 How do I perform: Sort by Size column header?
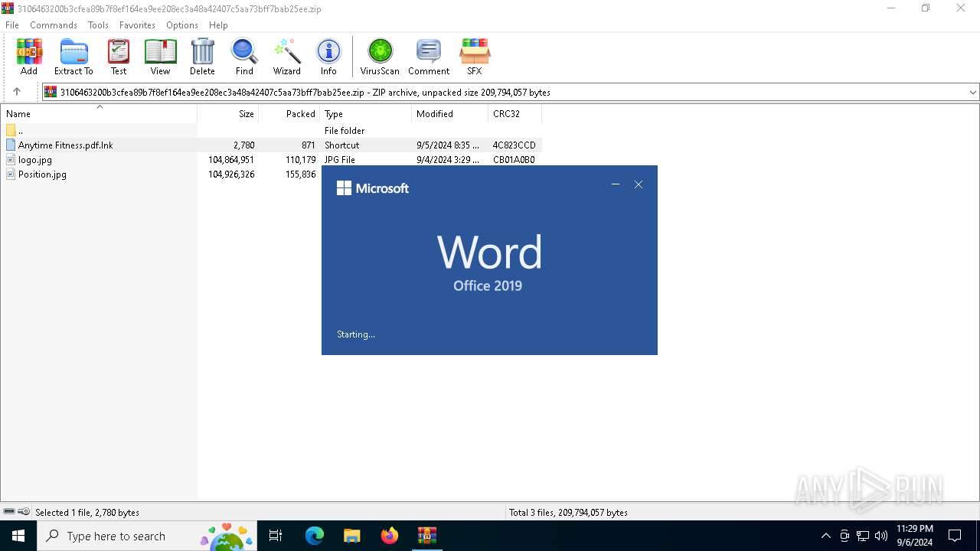click(228, 113)
